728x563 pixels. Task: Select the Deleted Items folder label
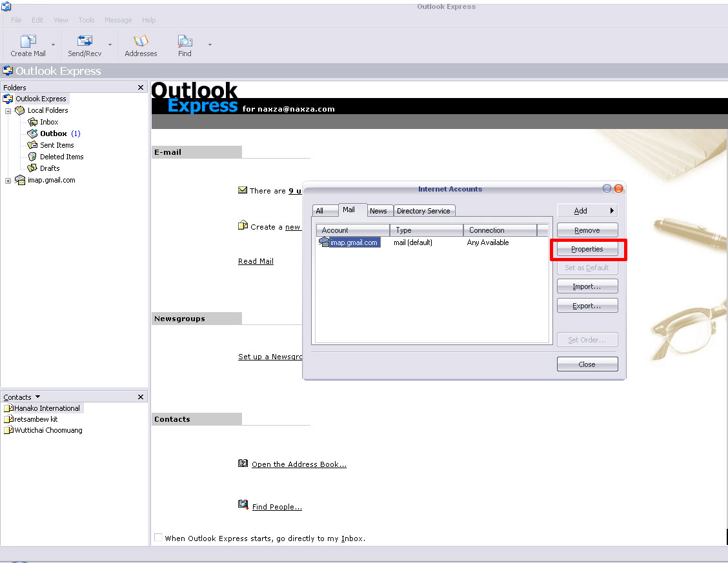pos(62,157)
